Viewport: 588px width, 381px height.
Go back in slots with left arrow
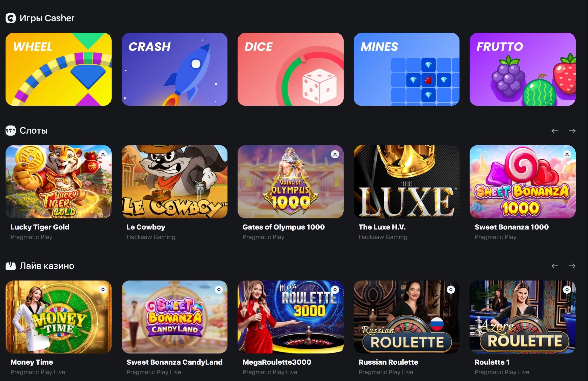[x=555, y=131]
